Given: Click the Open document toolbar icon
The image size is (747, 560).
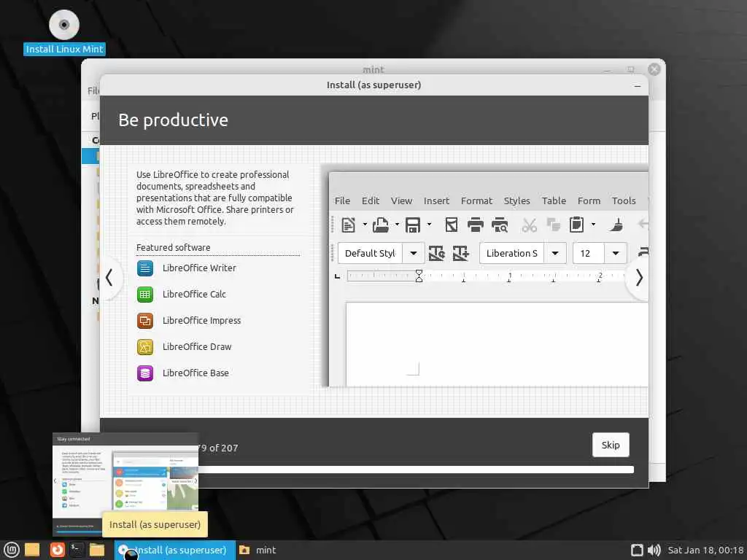Looking at the screenshot, I should pos(380,225).
